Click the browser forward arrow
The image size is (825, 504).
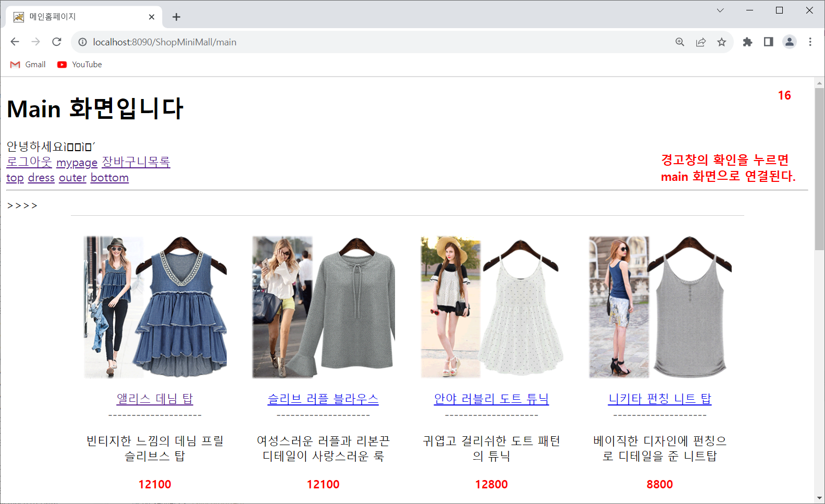coord(35,42)
